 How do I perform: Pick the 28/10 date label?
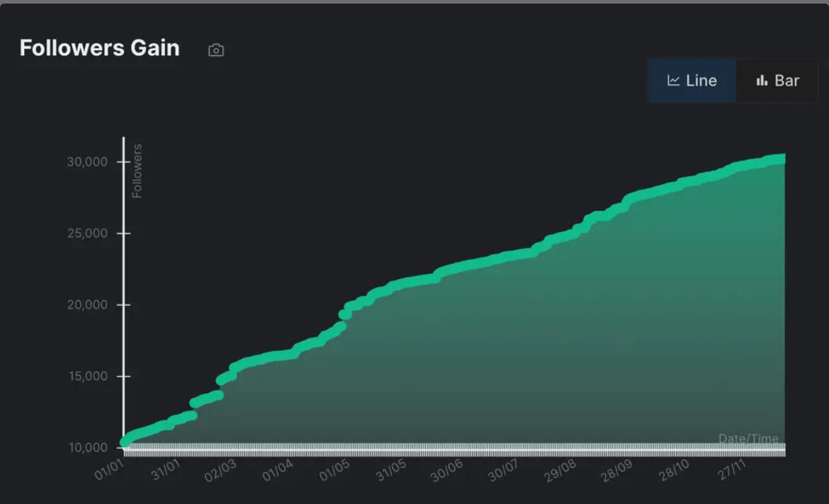674,470
